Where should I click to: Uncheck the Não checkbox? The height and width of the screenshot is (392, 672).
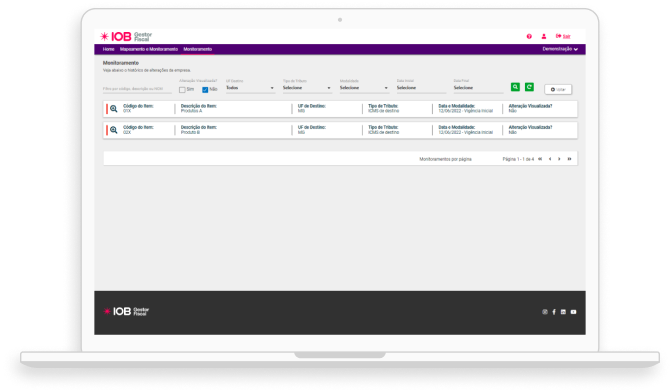(205, 90)
